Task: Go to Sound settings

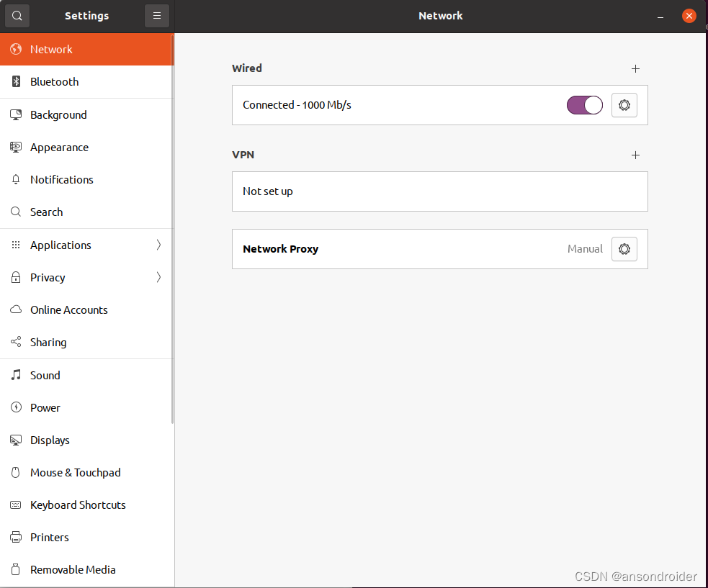Action: [x=86, y=375]
